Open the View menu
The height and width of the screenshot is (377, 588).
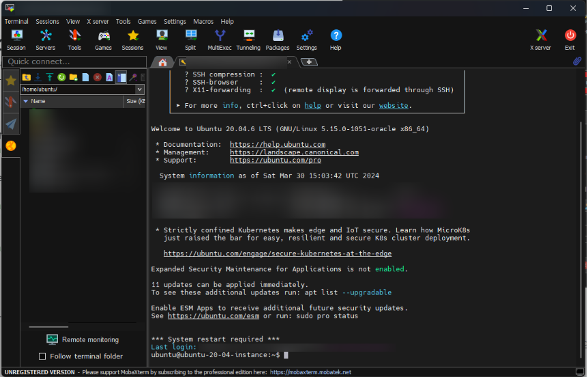73,21
